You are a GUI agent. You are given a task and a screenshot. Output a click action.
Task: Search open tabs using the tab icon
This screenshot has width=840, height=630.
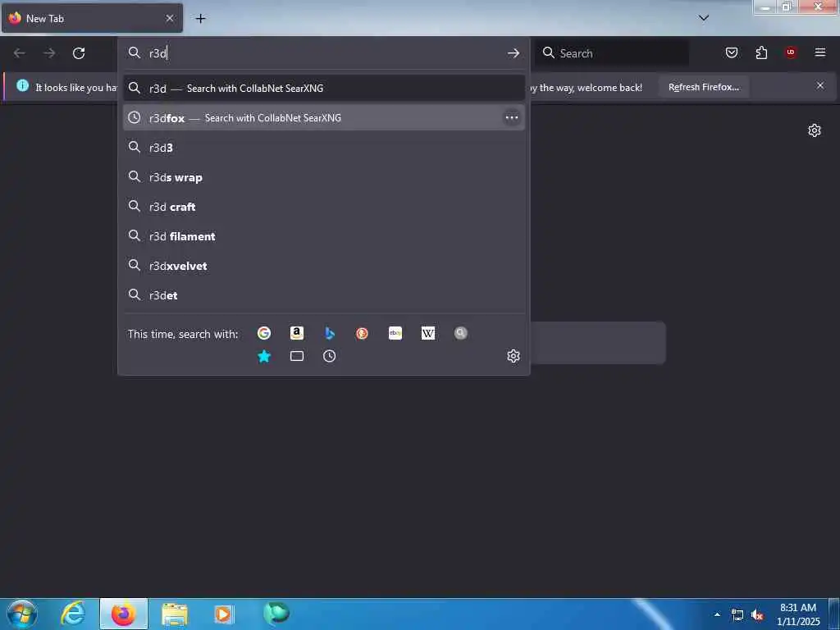(297, 356)
